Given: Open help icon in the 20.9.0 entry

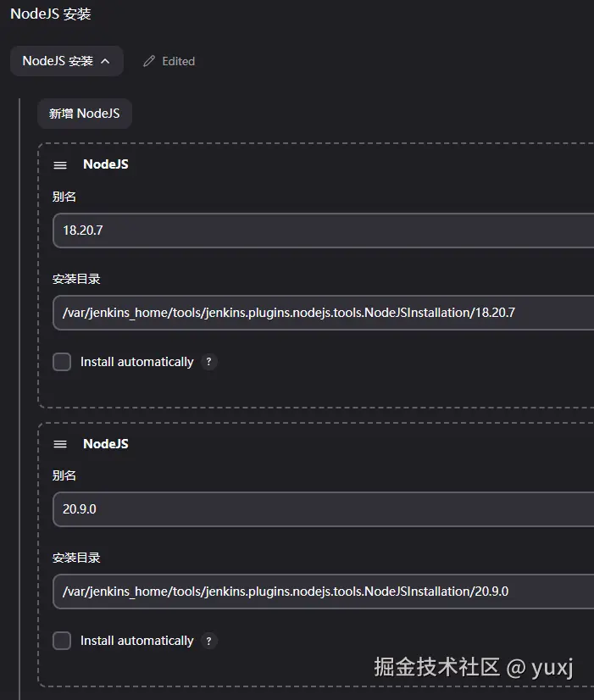Looking at the screenshot, I should 208,641.
